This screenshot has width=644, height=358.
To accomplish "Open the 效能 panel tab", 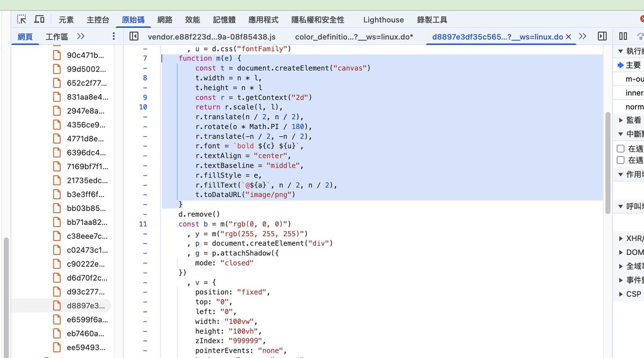I will (x=193, y=20).
